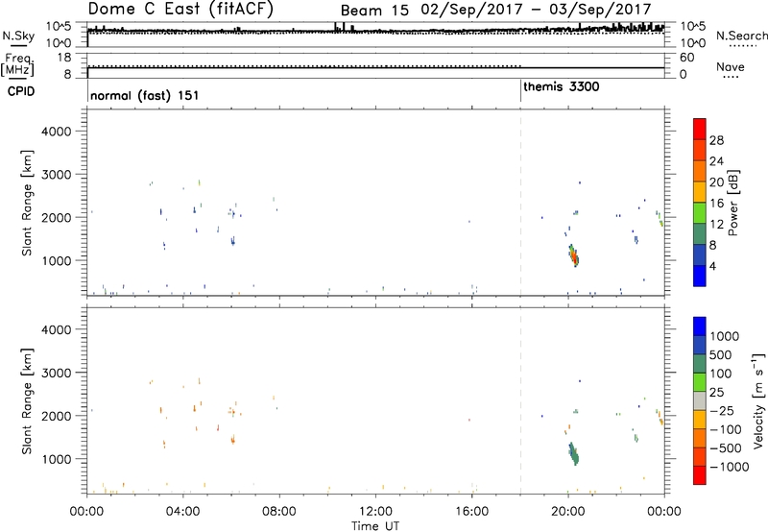This screenshot has height=532, width=768.
Task: Click the strong red echo cluster in the power panel
Action: tap(574, 255)
